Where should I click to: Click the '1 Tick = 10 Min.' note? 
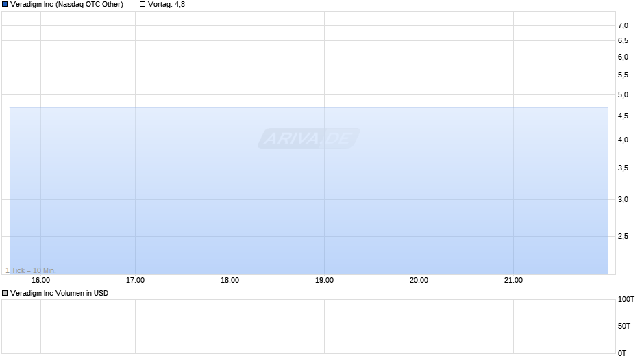(x=31, y=270)
